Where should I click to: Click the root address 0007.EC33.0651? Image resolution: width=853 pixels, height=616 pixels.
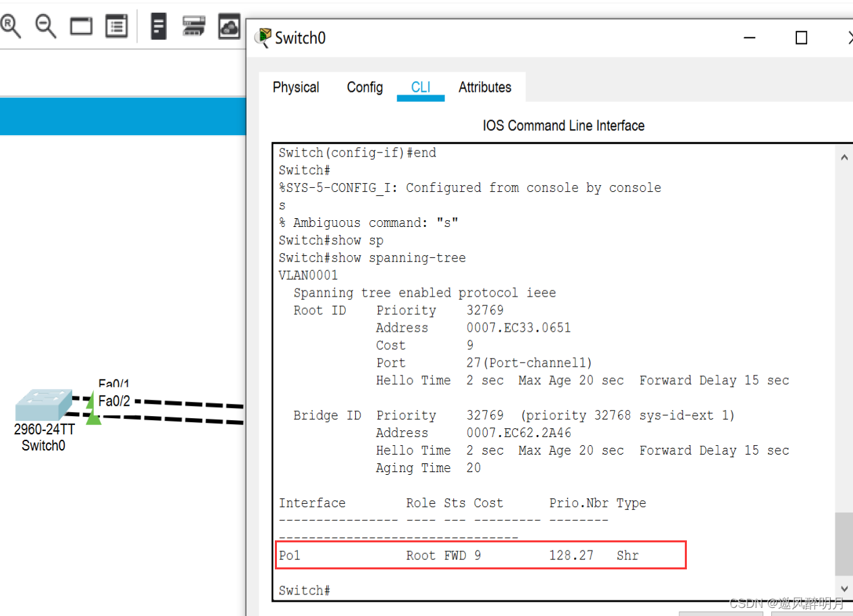(519, 328)
